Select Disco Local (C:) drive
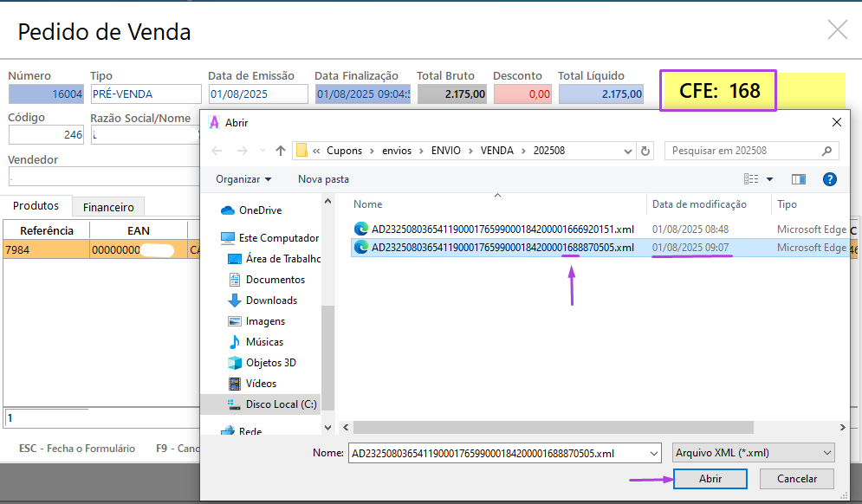Screen dimensions: 862x504 coord(281,404)
